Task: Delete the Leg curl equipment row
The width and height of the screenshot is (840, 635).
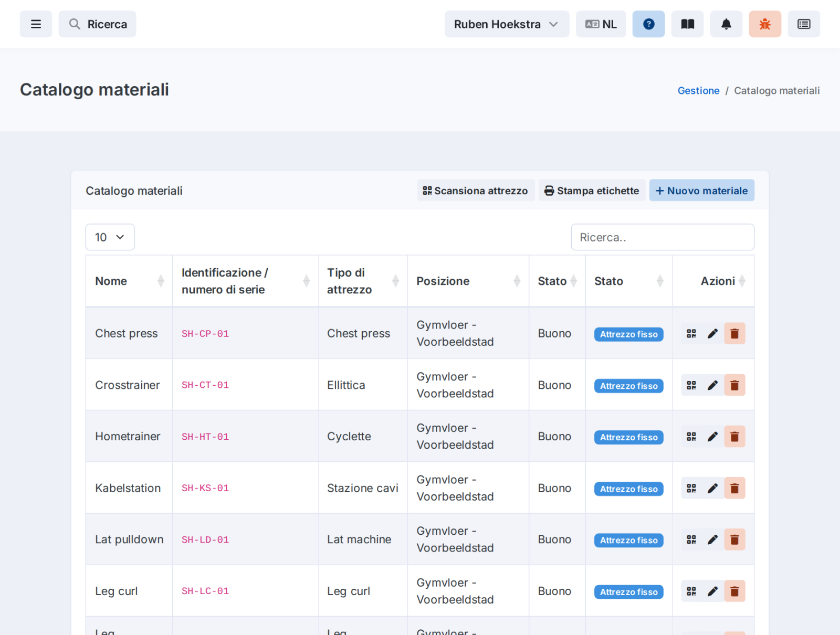Action: (734, 591)
